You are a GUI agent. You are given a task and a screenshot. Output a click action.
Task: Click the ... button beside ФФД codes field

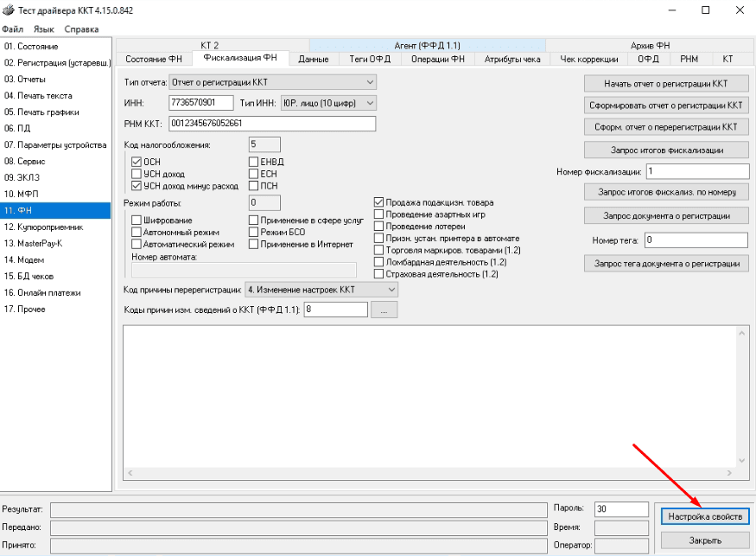click(384, 309)
